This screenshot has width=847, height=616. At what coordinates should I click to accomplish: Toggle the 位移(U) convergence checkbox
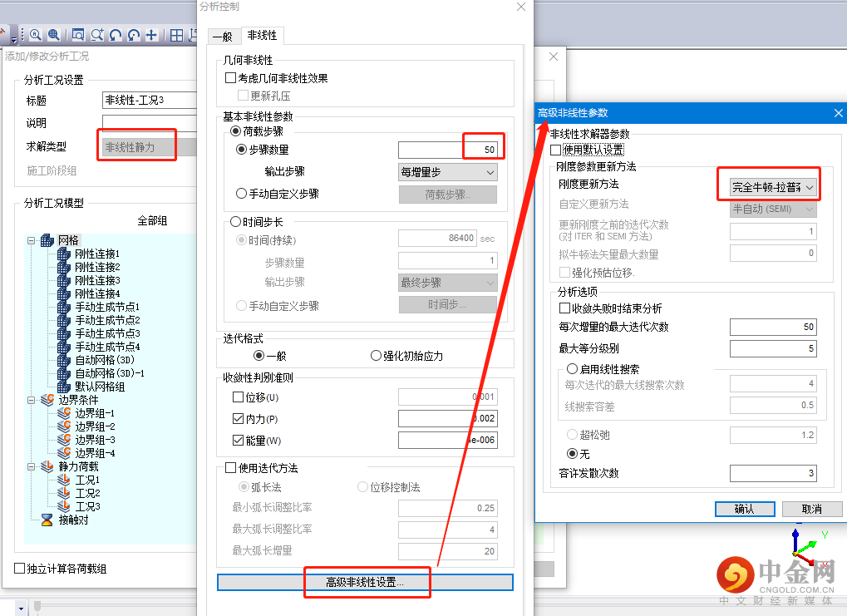238,397
